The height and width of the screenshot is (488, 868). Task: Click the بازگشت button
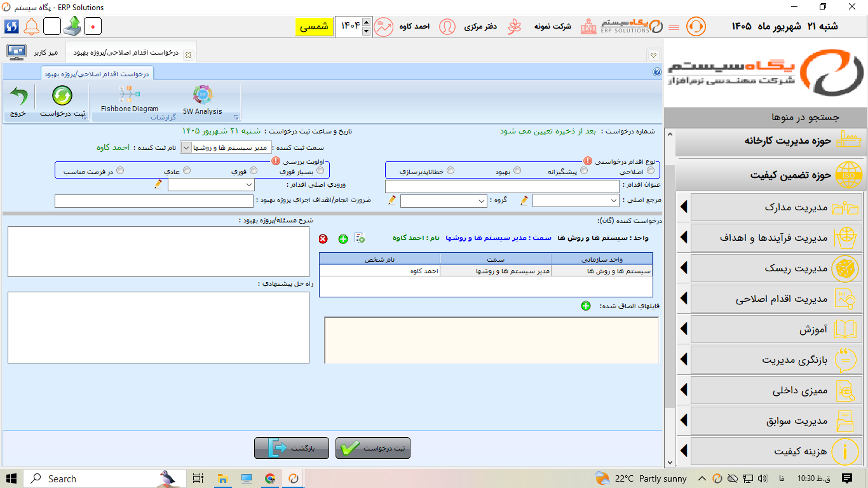pos(292,448)
